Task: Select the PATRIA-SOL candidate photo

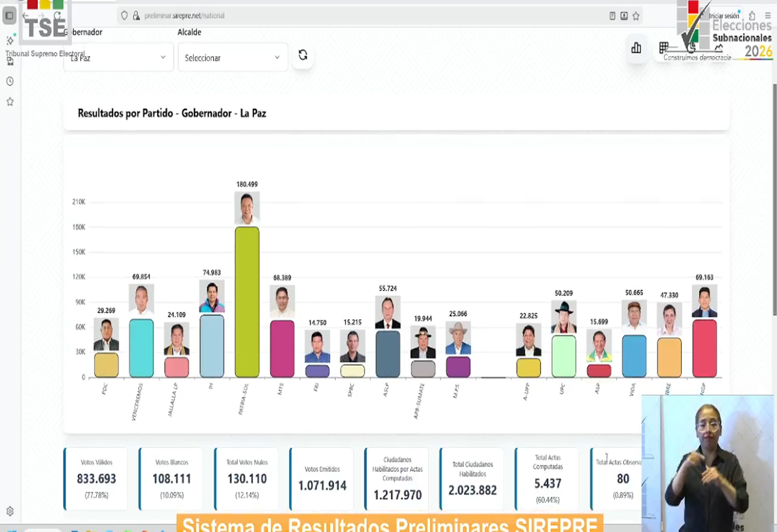Action: [x=247, y=208]
